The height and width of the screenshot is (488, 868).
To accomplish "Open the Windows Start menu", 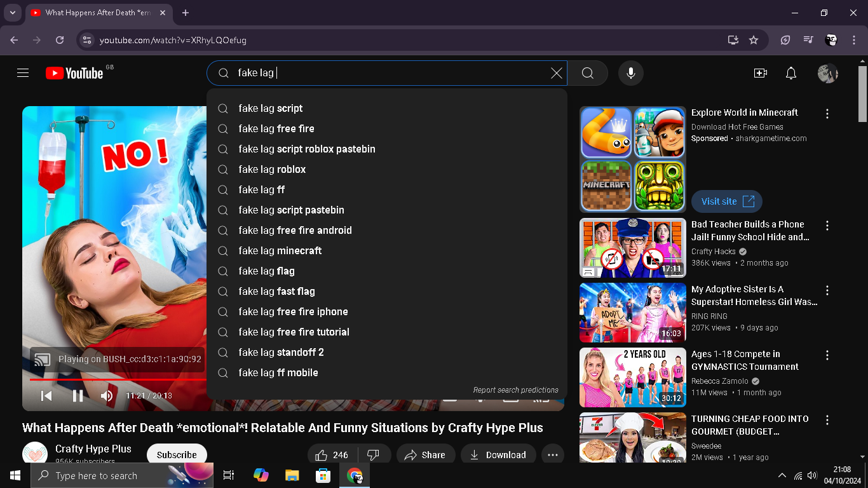I will click(x=15, y=475).
